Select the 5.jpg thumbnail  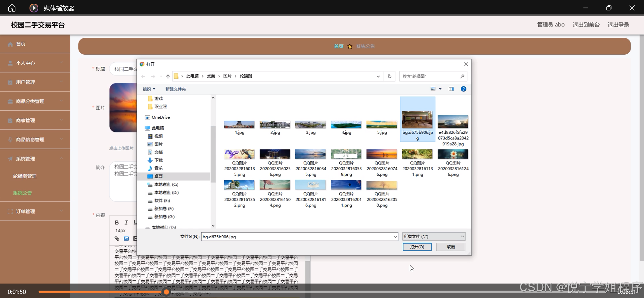pos(382,128)
